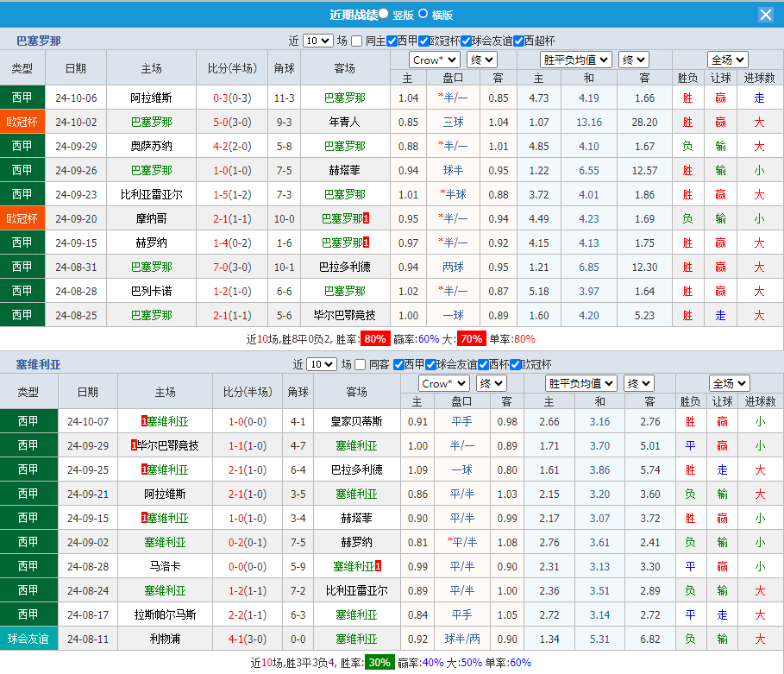The height and width of the screenshot is (674, 784).
Task: Open the 5-0(3-0) score link
Action: point(232,122)
